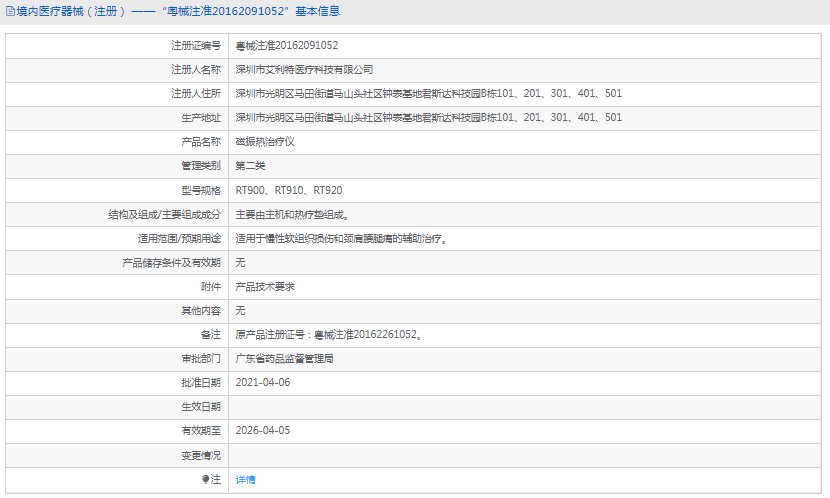Click the 结构及组成/主要组成成分 label

click(164, 214)
